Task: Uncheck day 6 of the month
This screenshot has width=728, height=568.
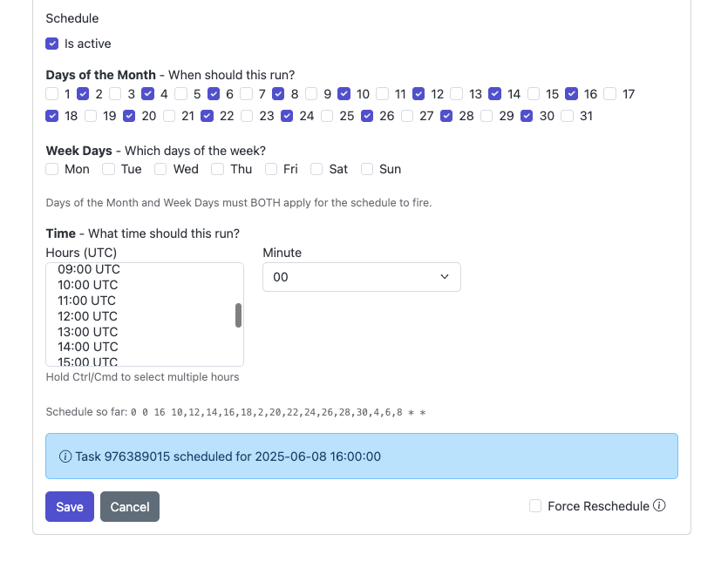Action: pos(213,94)
